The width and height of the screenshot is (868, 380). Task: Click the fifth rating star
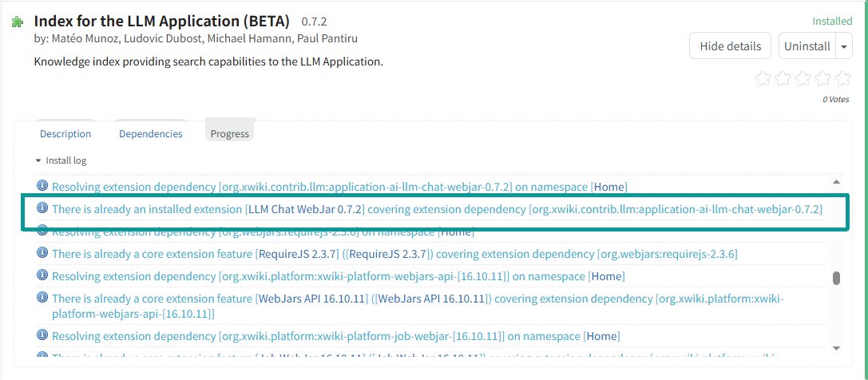tap(842, 78)
